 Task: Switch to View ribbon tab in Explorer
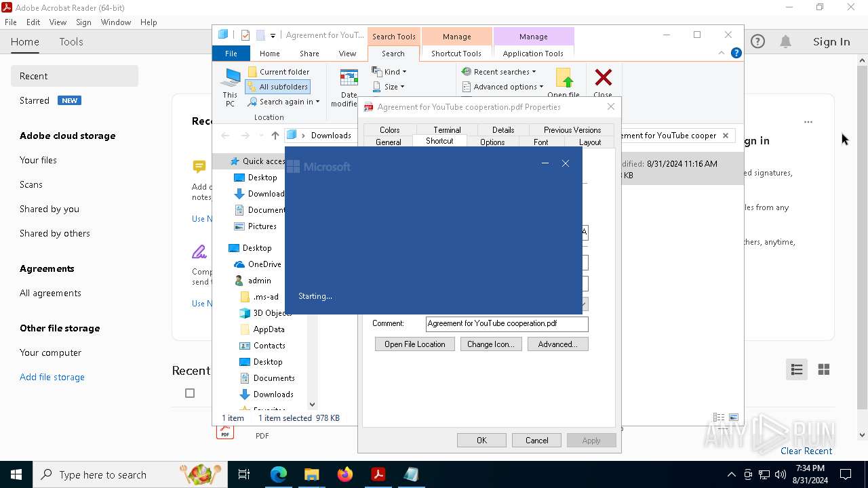(347, 54)
